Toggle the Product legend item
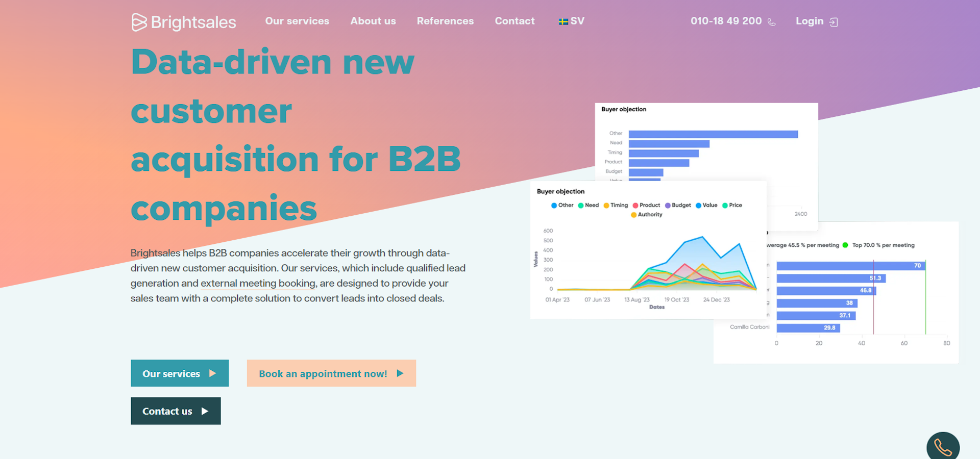 [x=647, y=205]
